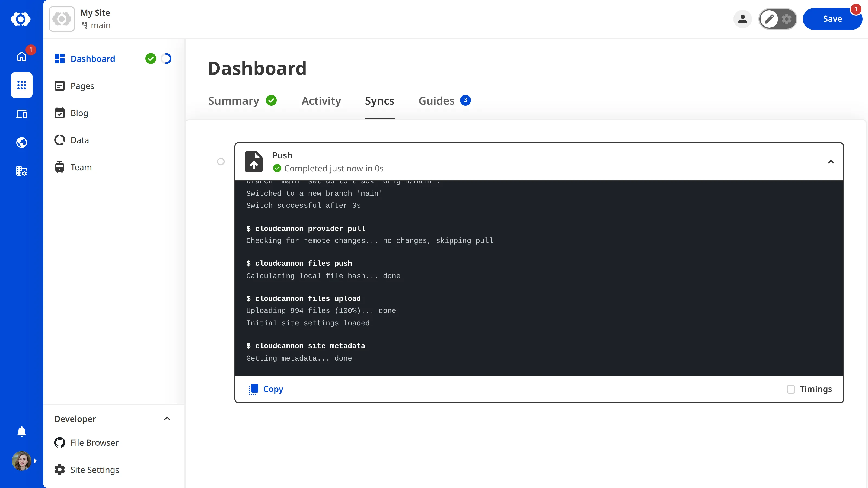The image size is (868, 488).
Task: Copy the sync log output
Action: pos(266,389)
